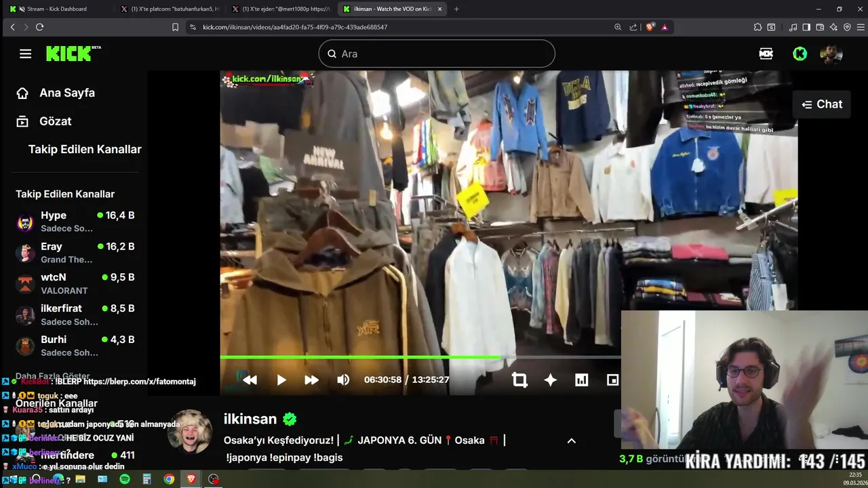
Task: Open Hype channel in followed list
Action: 75,222
